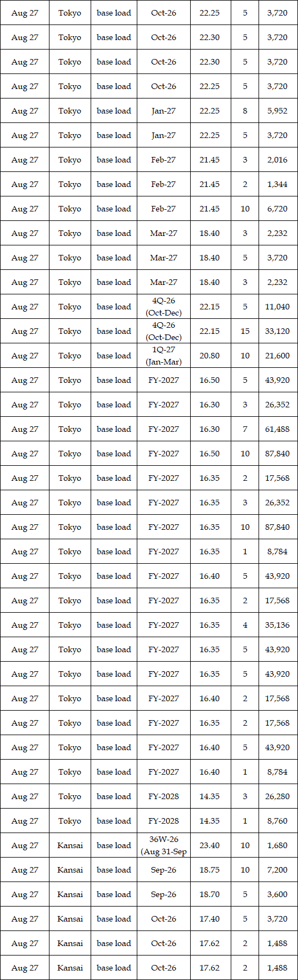The width and height of the screenshot is (298, 980).
Task: Select the 1Q-27 (Jan-Mar) contract cell
Action: click(163, 355)
